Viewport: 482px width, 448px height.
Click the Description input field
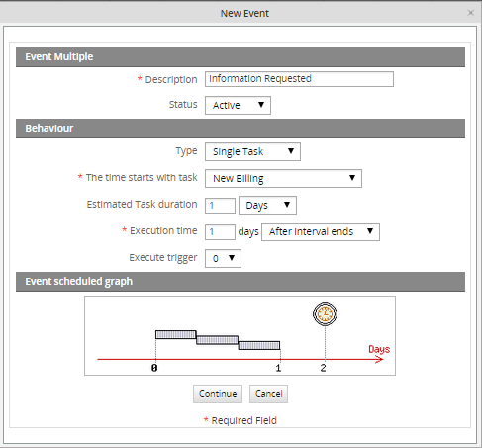pyautogui.click(x=299, y=79)
